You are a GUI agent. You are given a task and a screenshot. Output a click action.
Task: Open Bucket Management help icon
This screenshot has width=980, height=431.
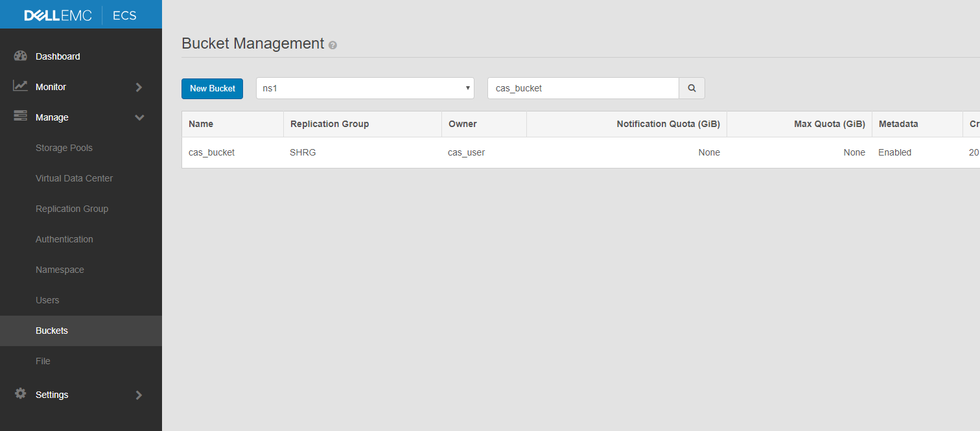pyautogui.click(x=332, y=45)
